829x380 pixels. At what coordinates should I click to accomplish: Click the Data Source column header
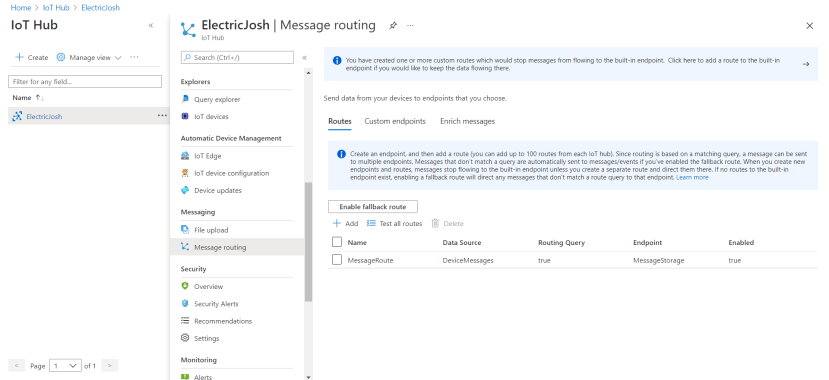(x=462, y=243)
